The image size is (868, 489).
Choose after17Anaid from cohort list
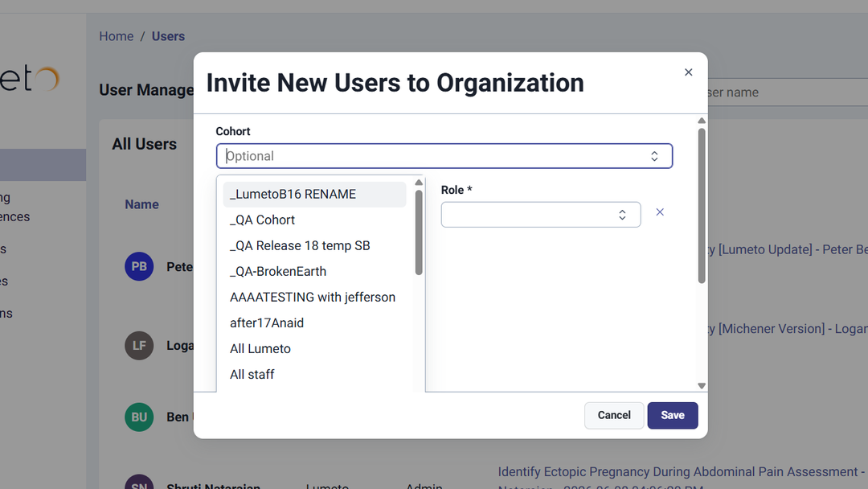[314, 323]
